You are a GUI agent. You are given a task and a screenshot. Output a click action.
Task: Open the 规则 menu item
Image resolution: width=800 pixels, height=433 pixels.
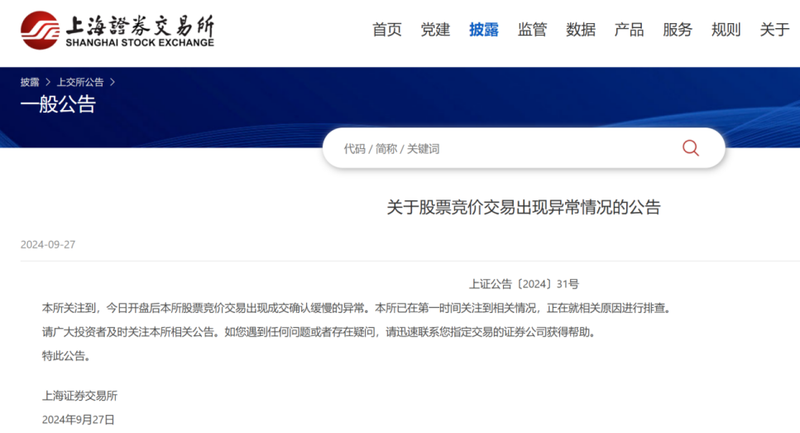[x=726, y=30]
